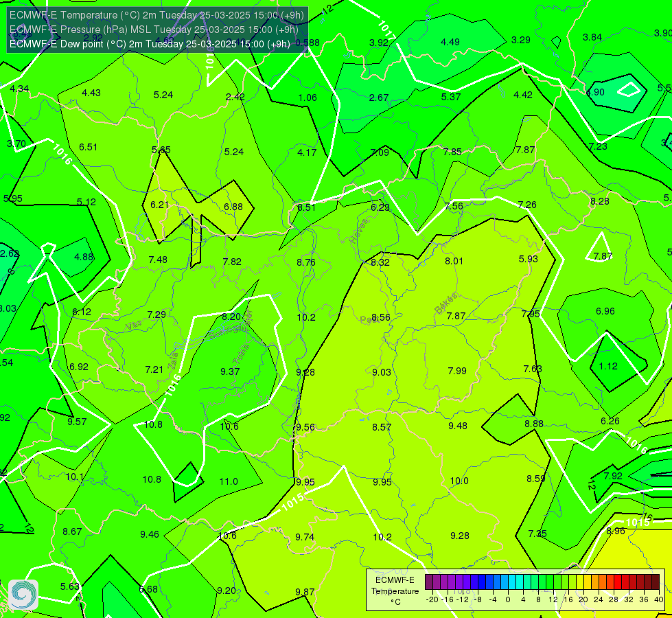Click the Zala county label
Viewport: 672px width, 618px height.
tap(174, 360)
